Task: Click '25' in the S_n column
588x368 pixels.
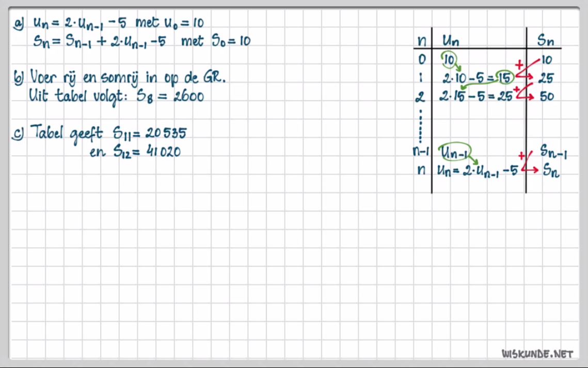Action: coord(546,78)
